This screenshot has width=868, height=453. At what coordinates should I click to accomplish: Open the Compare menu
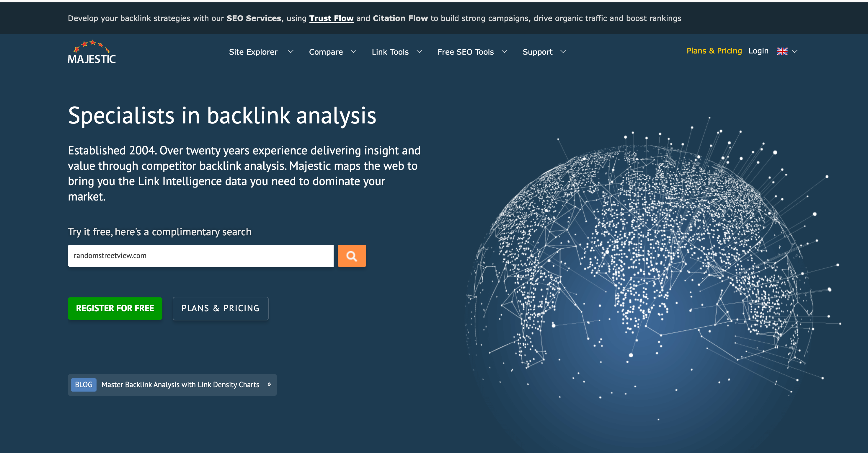coord(326,52)
